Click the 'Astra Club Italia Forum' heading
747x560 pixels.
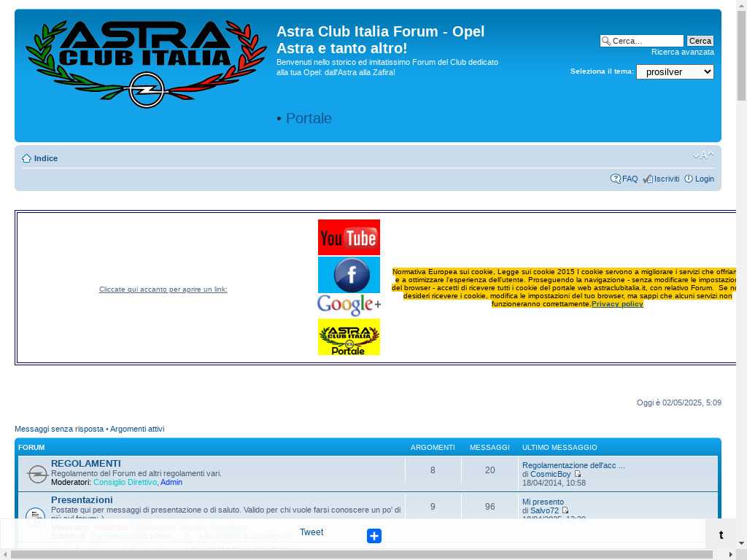click(x=380, y=39)
